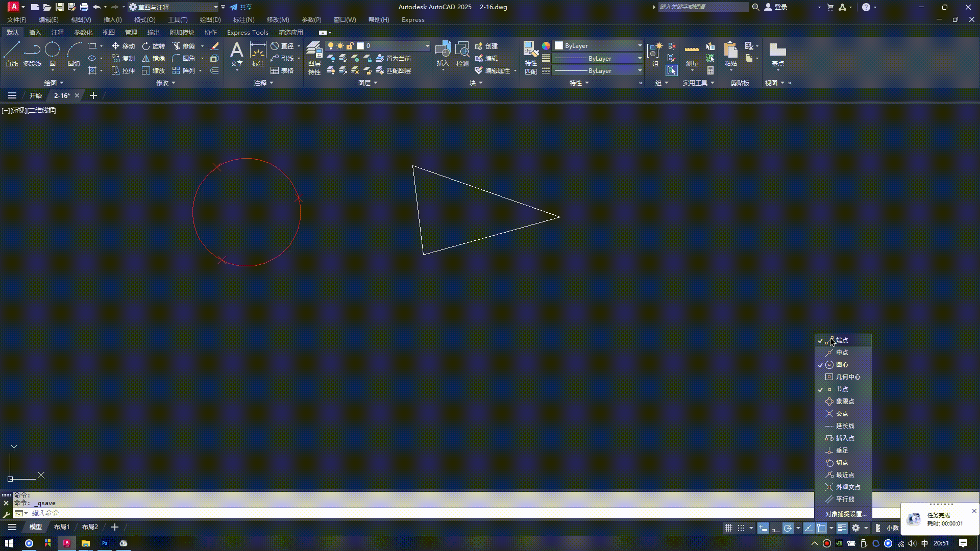Activate the Copy (复制) command

(123, 58)
